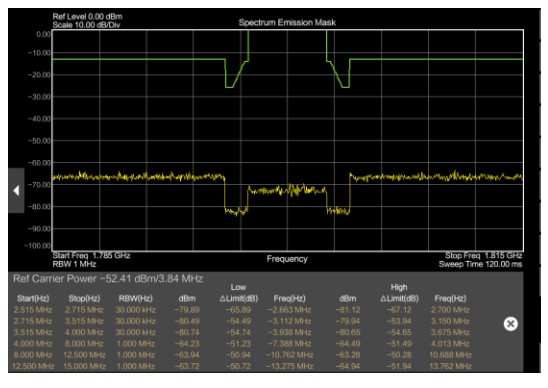Screen dimensions: 548x388
Task: Select the -80.49 low dBm value
Action: coord(187,321)
